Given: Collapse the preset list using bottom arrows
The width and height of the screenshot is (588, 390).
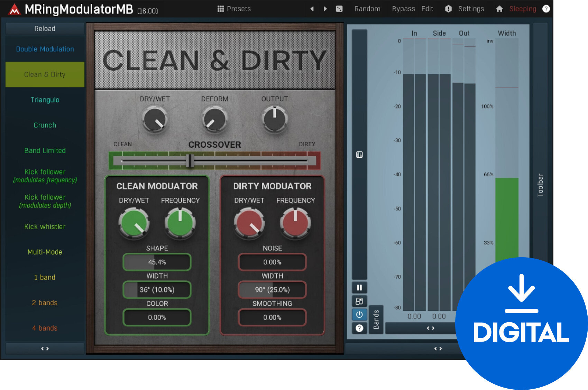Looking at the screenshot, I should pyautogui.click(x=45, y=349).
